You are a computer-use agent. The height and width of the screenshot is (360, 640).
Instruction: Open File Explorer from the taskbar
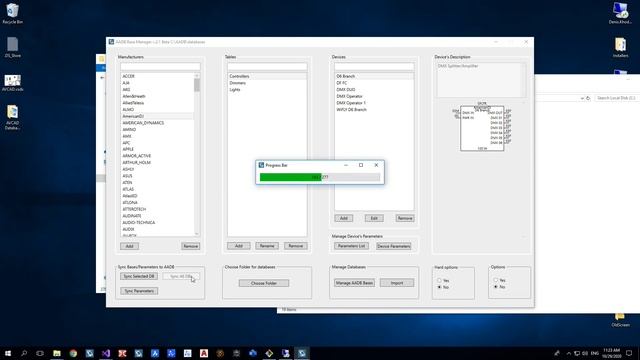57,353
